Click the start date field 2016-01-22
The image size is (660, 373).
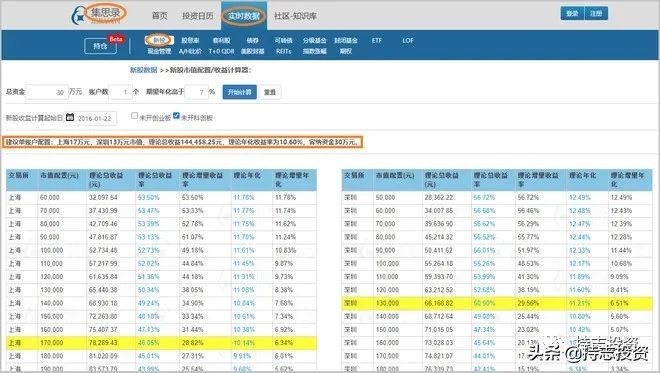click(95, 118)
